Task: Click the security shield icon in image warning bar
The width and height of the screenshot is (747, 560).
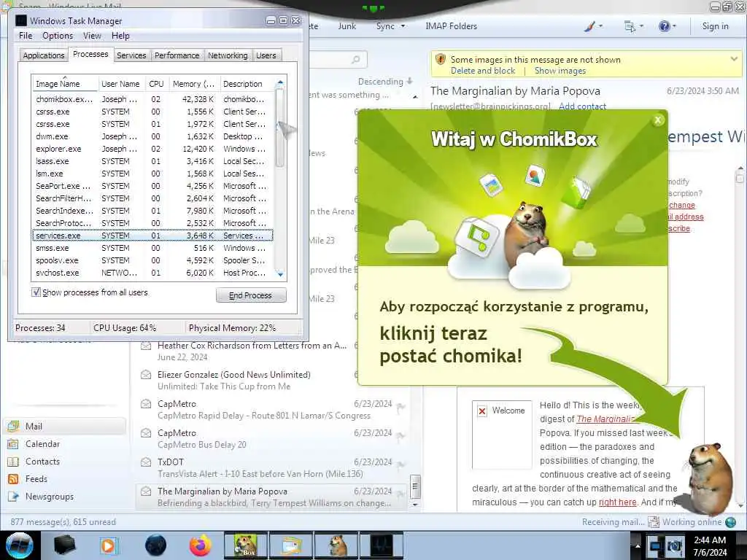Action: click(x=441, y=60)
